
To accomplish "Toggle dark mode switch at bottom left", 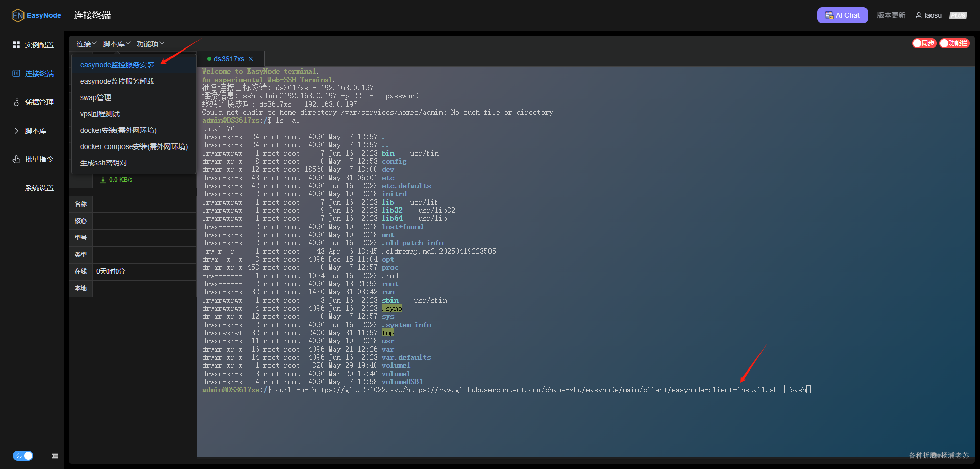I will pos(23,456).
